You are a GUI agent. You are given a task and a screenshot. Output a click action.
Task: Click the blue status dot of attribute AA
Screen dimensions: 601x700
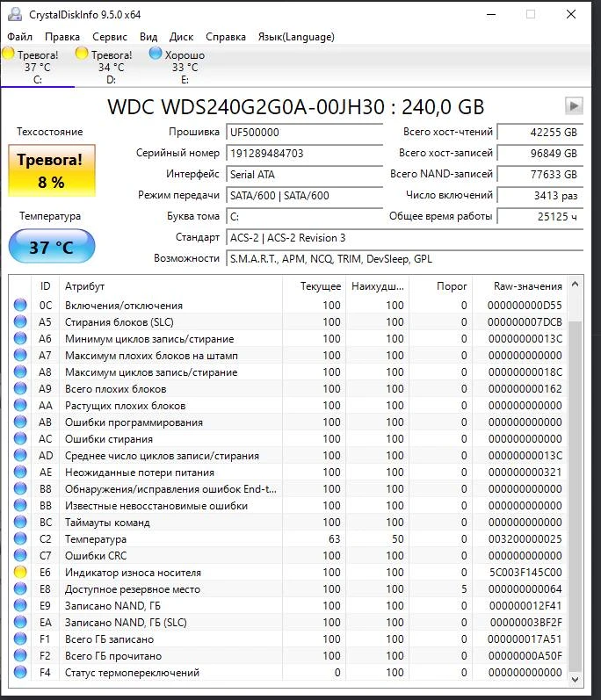(20, 405)
